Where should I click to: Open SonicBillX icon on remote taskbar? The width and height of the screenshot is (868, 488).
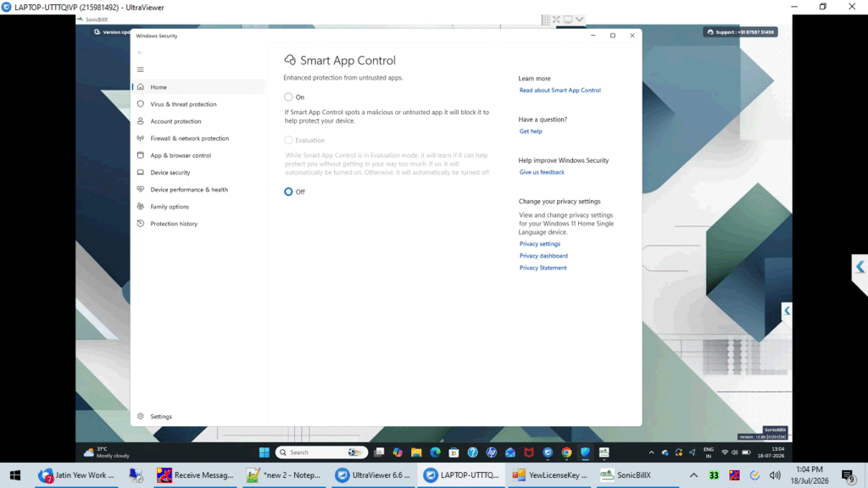coord(604,452)
